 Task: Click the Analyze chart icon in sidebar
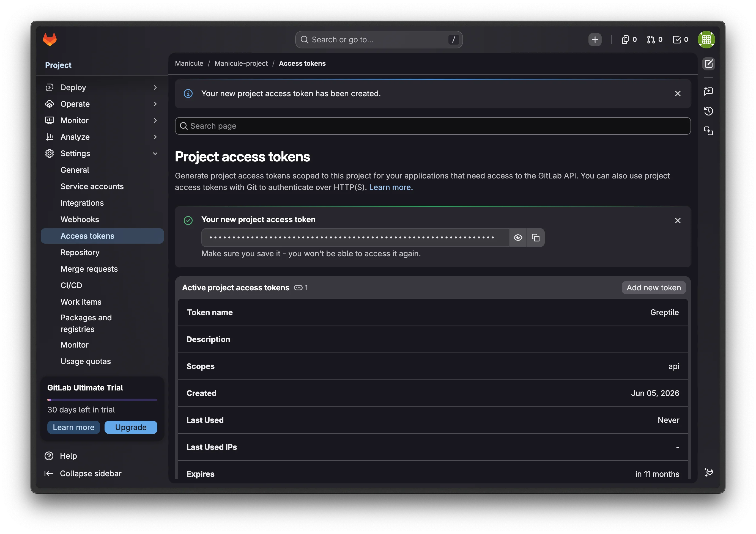click(x=50, y=137)
